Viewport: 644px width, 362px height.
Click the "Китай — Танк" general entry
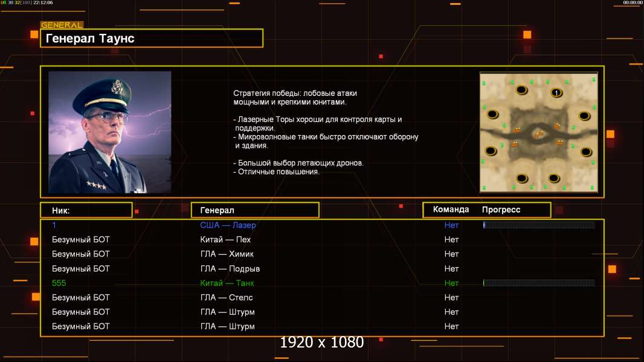point(227,283)
